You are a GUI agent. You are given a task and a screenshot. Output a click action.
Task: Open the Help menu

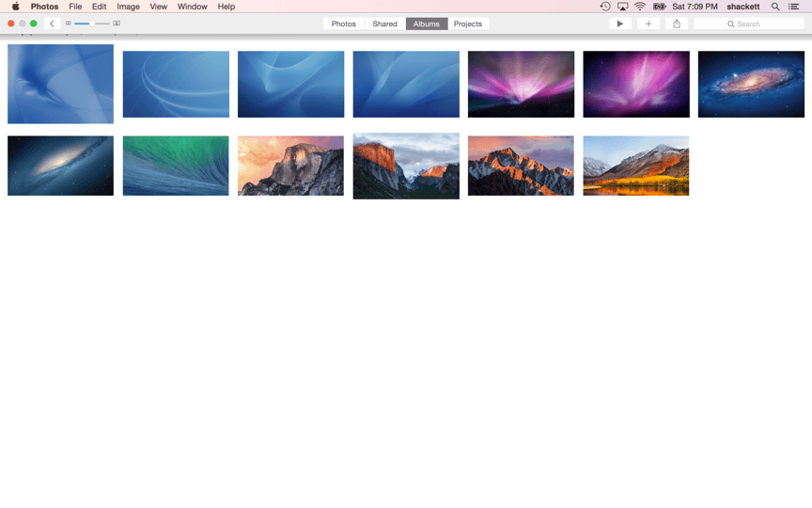coord(226,7)
